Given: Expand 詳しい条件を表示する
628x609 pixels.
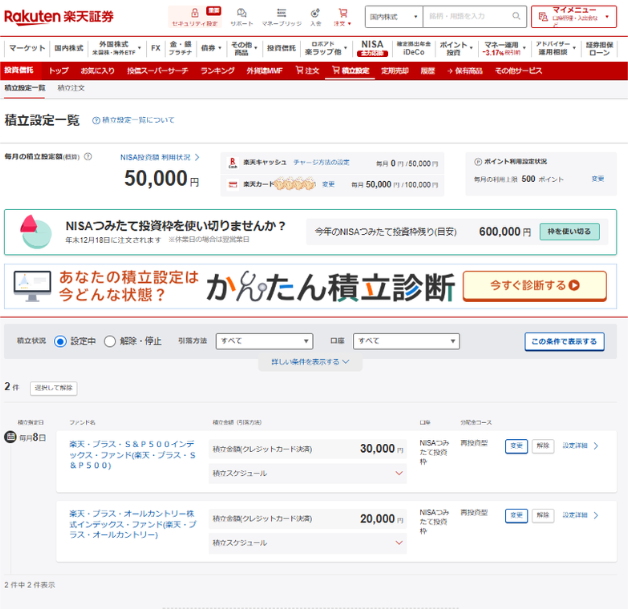Looking at the screenshot, I should [x=310, y=362].
